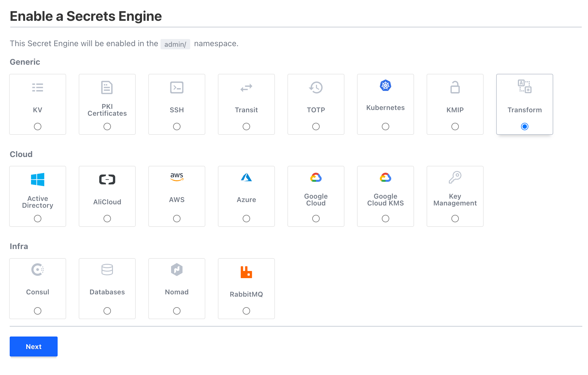
Task: Click the Consul logo icon
Action: coord(38,270)
